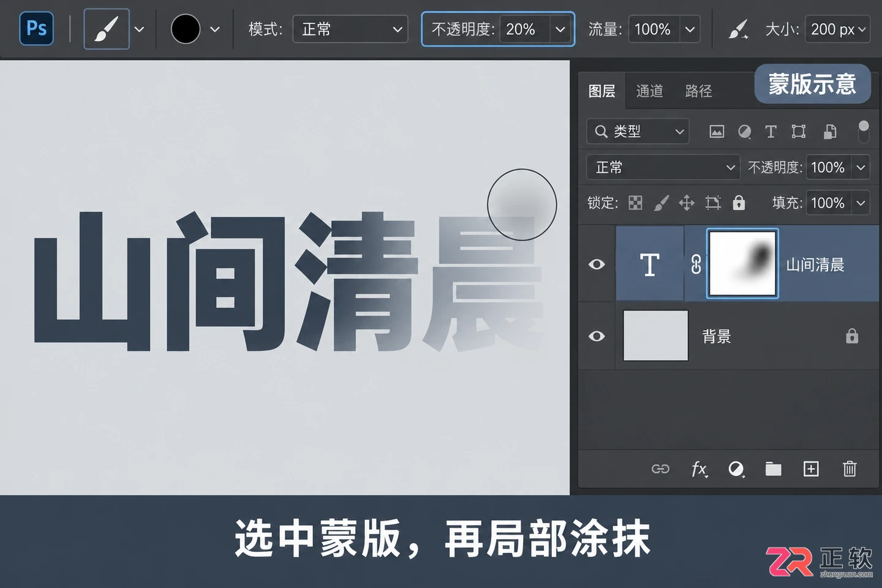The width and height of the screenshot is (882, 588).
Task: Lock artboard nesting icon
Action: pos(713,203)
